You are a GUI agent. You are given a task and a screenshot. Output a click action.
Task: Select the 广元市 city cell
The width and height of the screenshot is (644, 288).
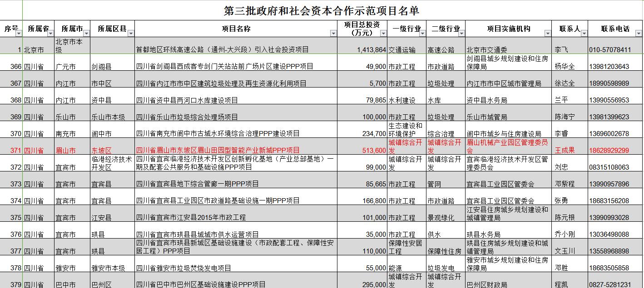click(72, 63)
